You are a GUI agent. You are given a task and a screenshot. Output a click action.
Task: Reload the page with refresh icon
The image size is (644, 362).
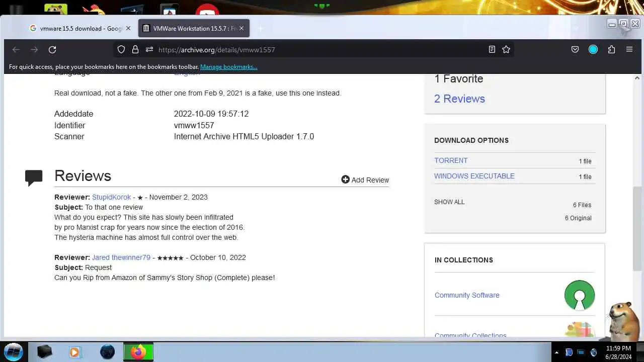tap(52, 49)
